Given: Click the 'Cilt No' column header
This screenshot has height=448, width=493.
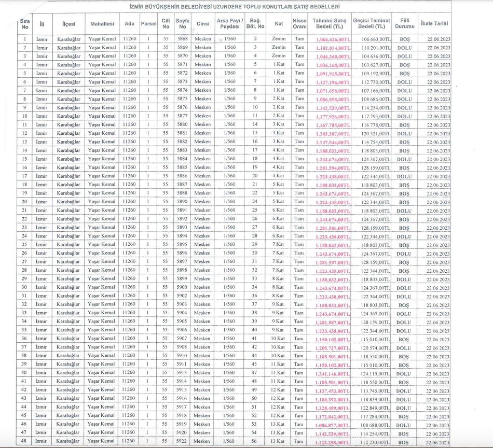Looking at the screenshot, I should point(166,23).
